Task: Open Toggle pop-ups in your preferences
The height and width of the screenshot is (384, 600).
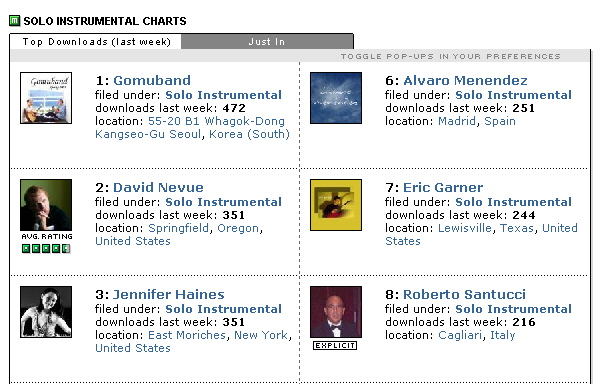Action: coord(451,57)
